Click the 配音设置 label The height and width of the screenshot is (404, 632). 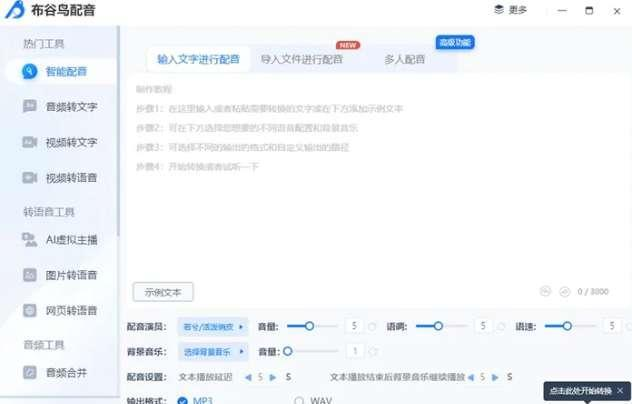click(x=147, y=377)
